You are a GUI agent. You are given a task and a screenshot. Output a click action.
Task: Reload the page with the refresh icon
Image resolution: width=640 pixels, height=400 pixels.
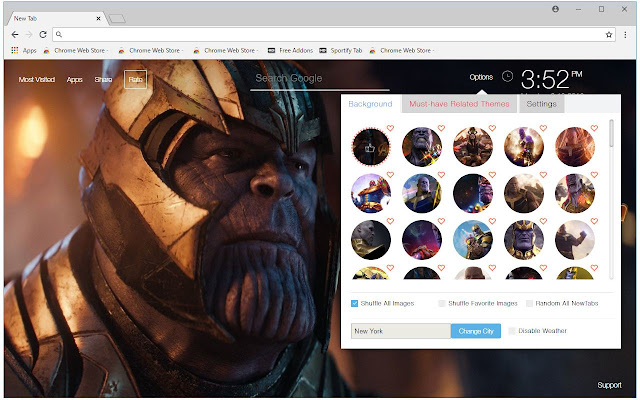pyautogui.click(x=43, y=35)
